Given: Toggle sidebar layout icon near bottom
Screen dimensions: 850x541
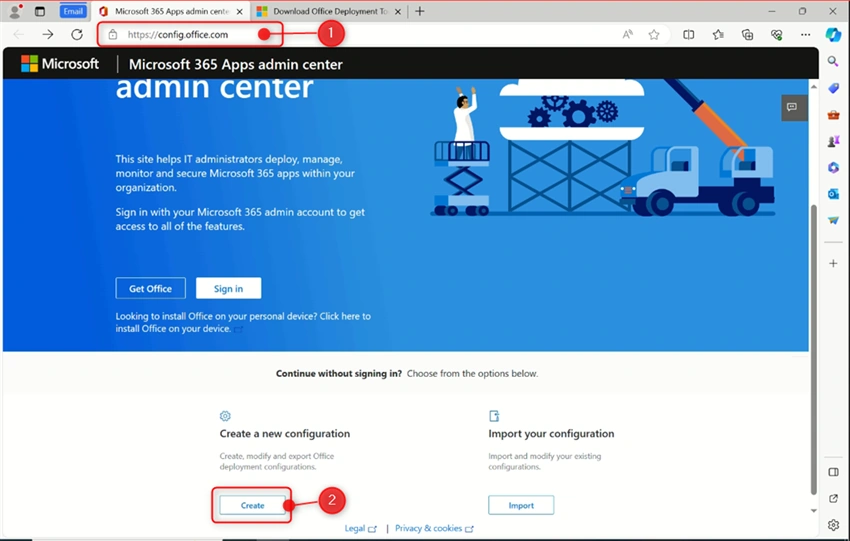Looking at the screenshot, I should (833, 472).
